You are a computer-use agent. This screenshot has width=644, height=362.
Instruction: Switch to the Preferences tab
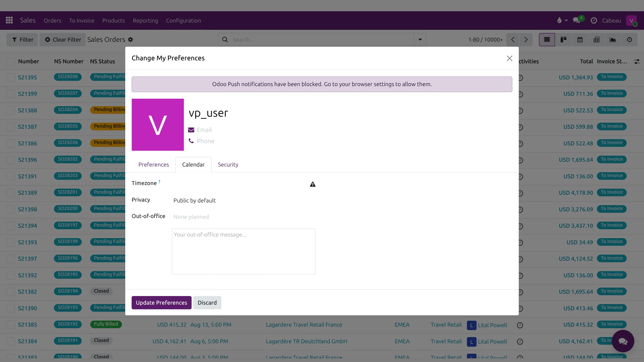coord(153,165)
